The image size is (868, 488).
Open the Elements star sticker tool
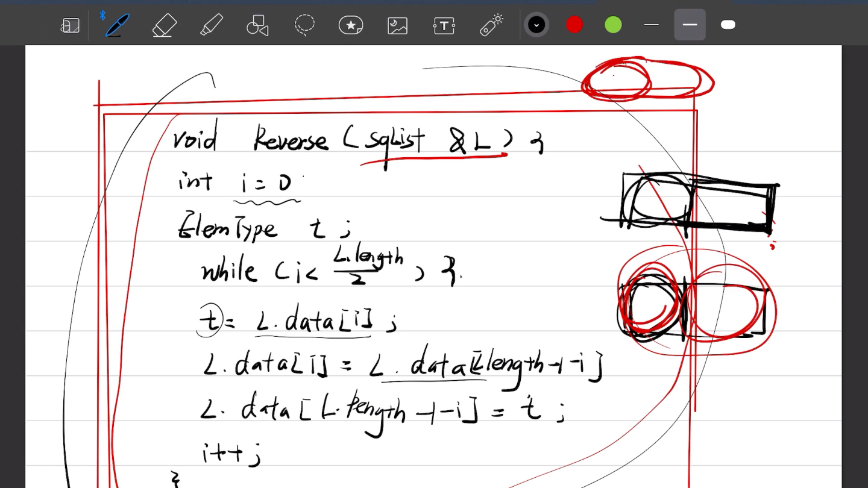pyautogui.click(x=351, y=25)
